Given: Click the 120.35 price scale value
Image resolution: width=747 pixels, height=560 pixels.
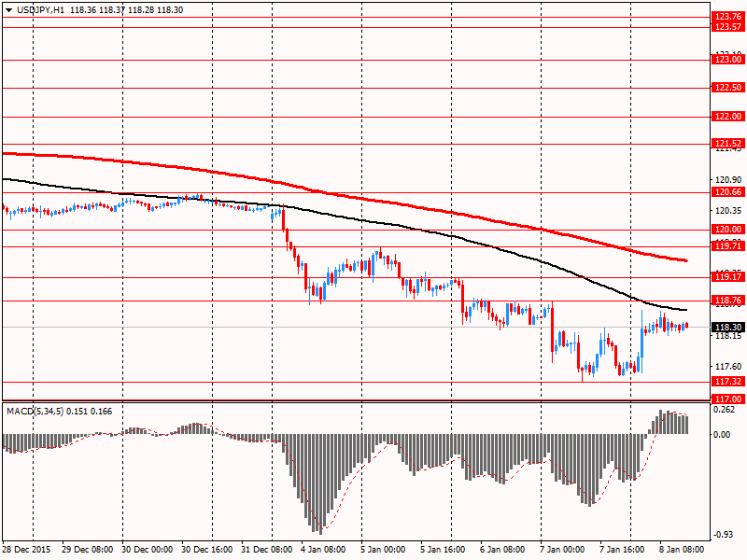Looking at the screenshot, I should click(x=728, y=211).
